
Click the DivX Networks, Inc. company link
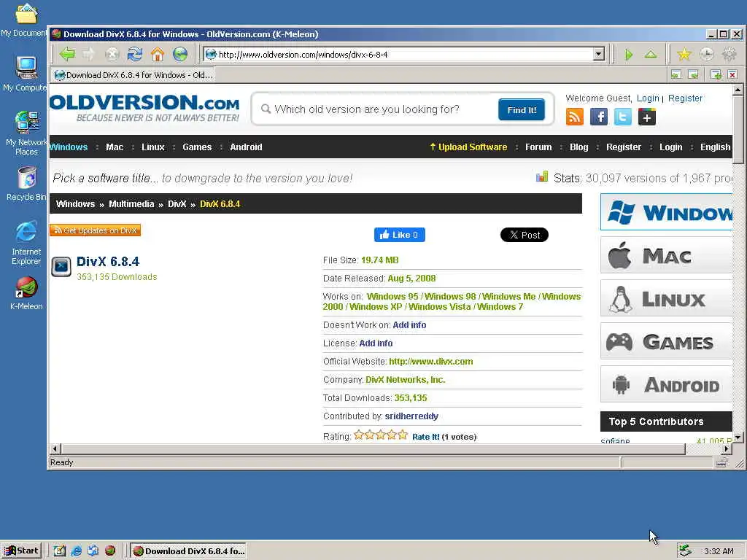pos(405,379)
